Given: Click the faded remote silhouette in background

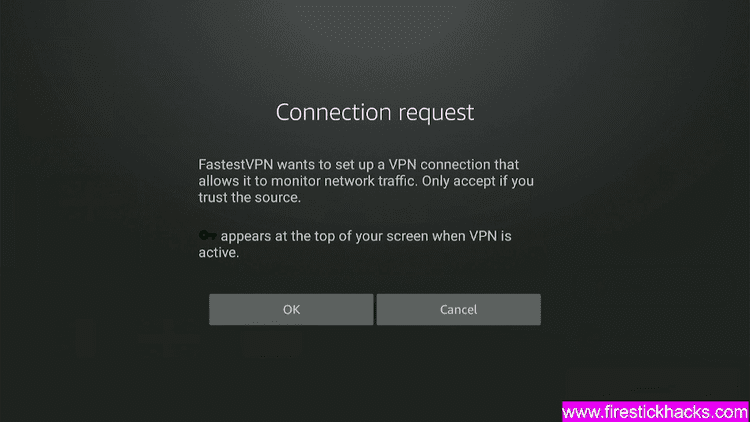Looking at the screenshot, I should pyautogui.click(x=86, y=338).
